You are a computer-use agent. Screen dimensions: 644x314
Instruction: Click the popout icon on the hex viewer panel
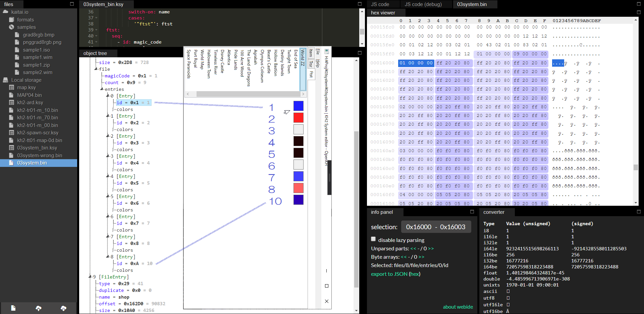[x=638, y=12]
